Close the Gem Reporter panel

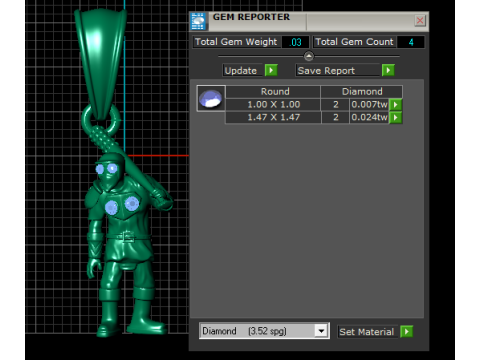coord(420,21)
